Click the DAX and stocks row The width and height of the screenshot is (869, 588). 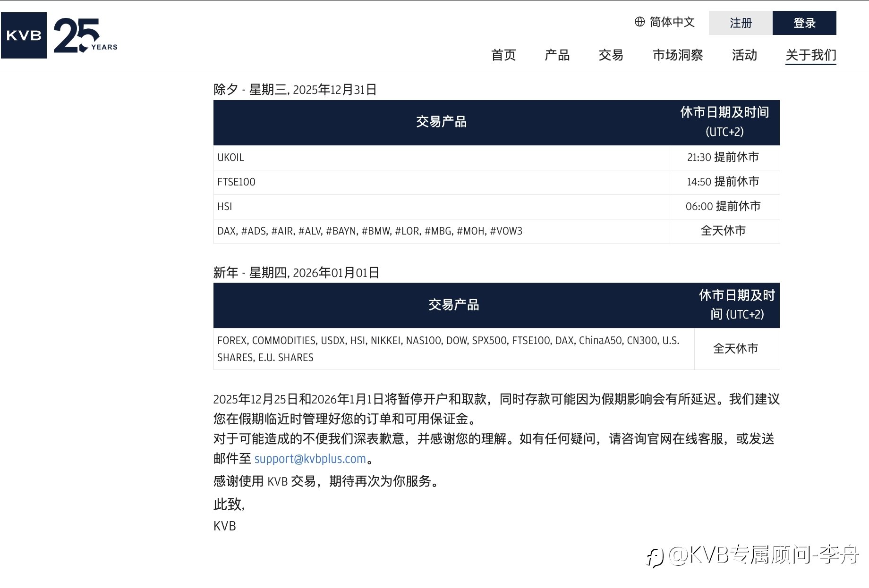[496, 231]
